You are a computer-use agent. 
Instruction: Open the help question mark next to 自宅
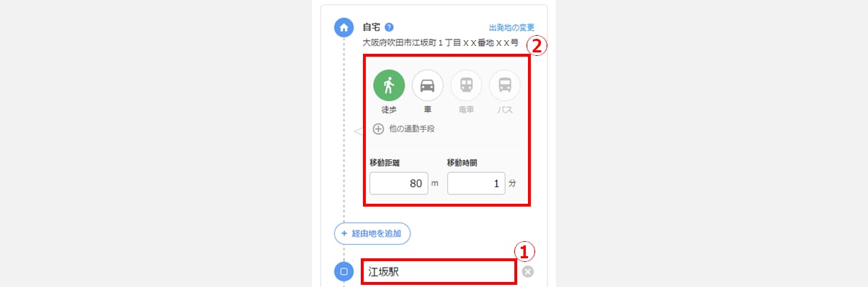[389, 27]
